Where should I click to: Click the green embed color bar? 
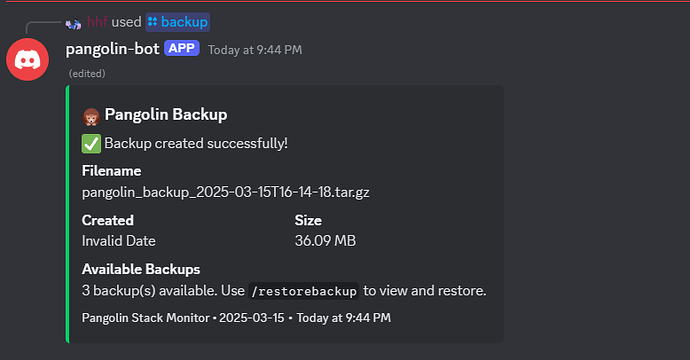(67, 214)
